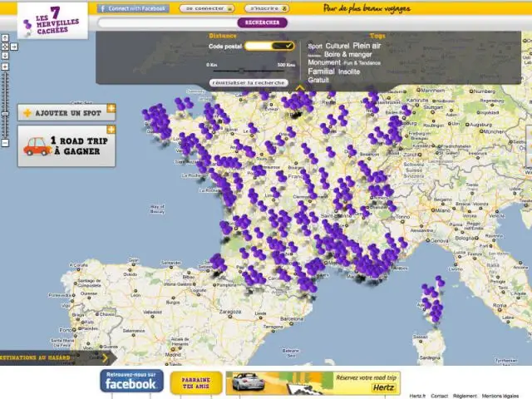
Task: Select the Gratuit tag
Action: coord(318,80)
